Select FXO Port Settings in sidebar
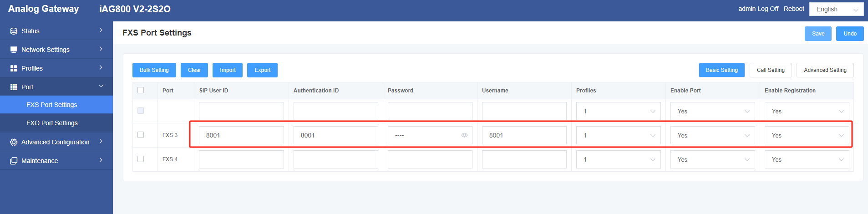The width and height of the screenshot is (868, 214). 56,123
